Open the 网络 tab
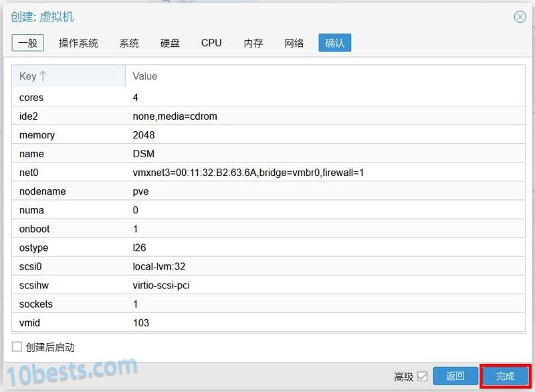 pyautogui.click(x=294, y=43)
